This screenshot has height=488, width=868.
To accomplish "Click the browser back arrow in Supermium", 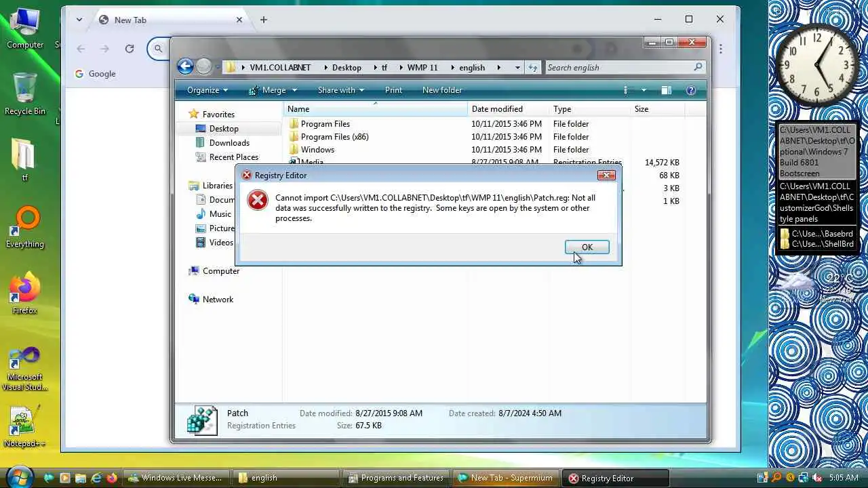I will [x=81, y=48].
